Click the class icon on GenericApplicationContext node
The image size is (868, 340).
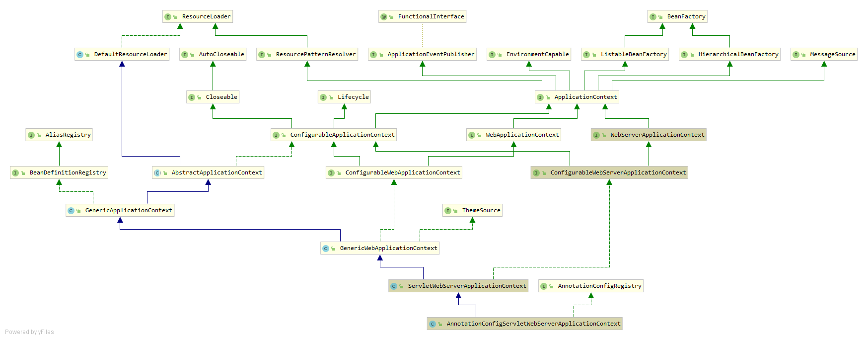(71, 211)
